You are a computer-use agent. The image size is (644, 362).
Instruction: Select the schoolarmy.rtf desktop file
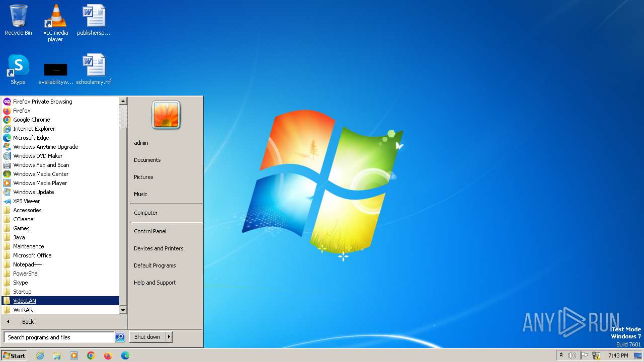pos(94,69)
